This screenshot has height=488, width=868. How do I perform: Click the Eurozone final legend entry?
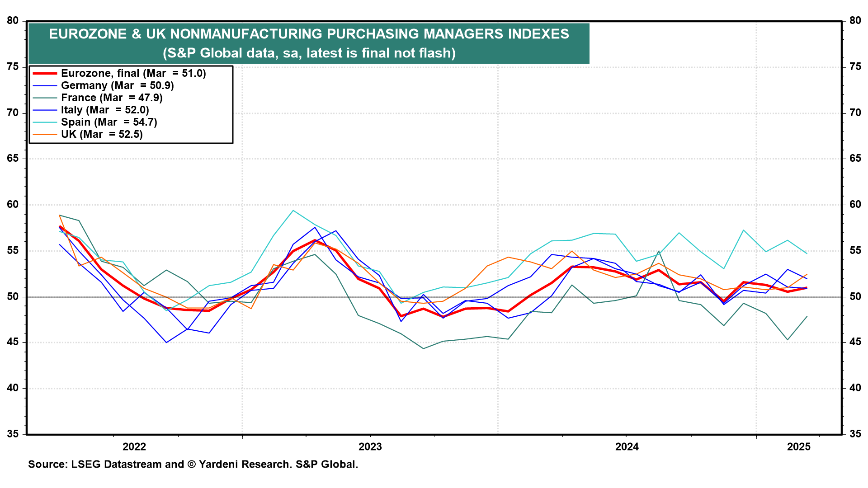(x=133, y=73)
